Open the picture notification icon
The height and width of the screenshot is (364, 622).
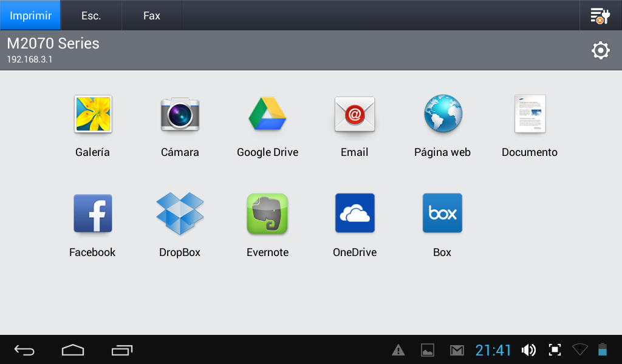click(428, 350)
